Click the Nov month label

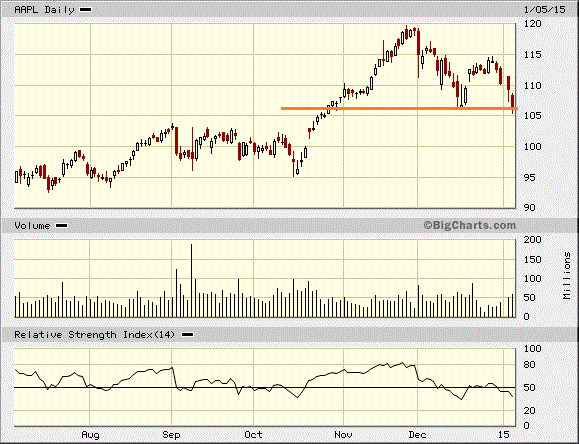[x=343, y=435]
